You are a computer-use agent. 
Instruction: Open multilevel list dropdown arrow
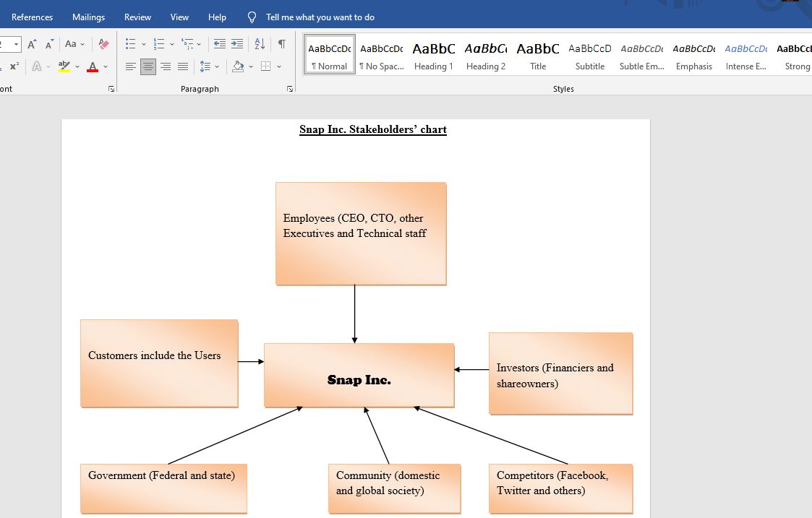(199, 45)
